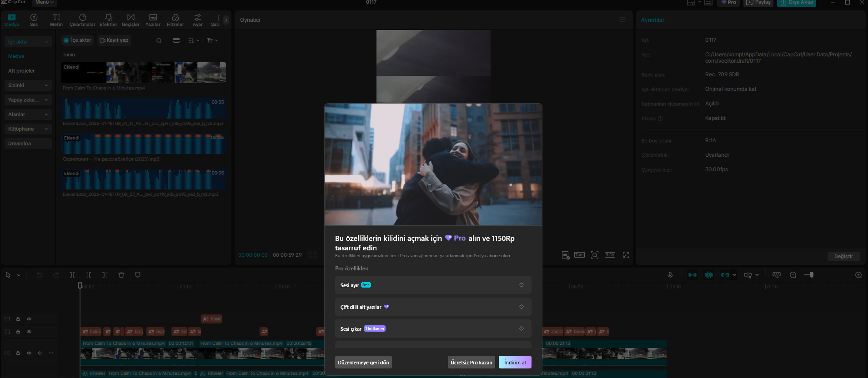The width and height of the screenshot is (868, 378).
Task: Hide the top text track
Action: coord(29,319)
